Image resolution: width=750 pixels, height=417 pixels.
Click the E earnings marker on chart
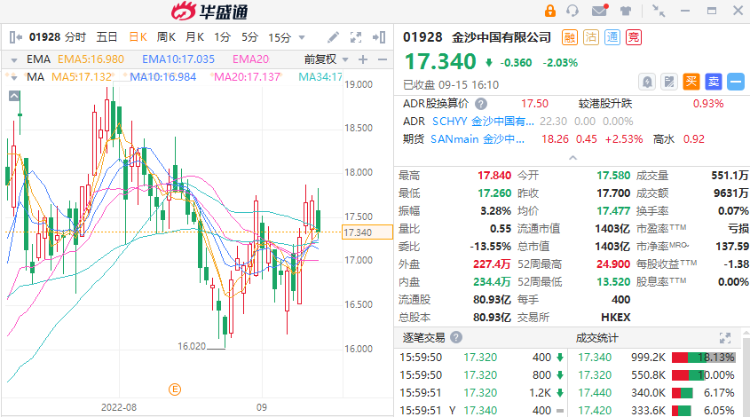point(175,390)
